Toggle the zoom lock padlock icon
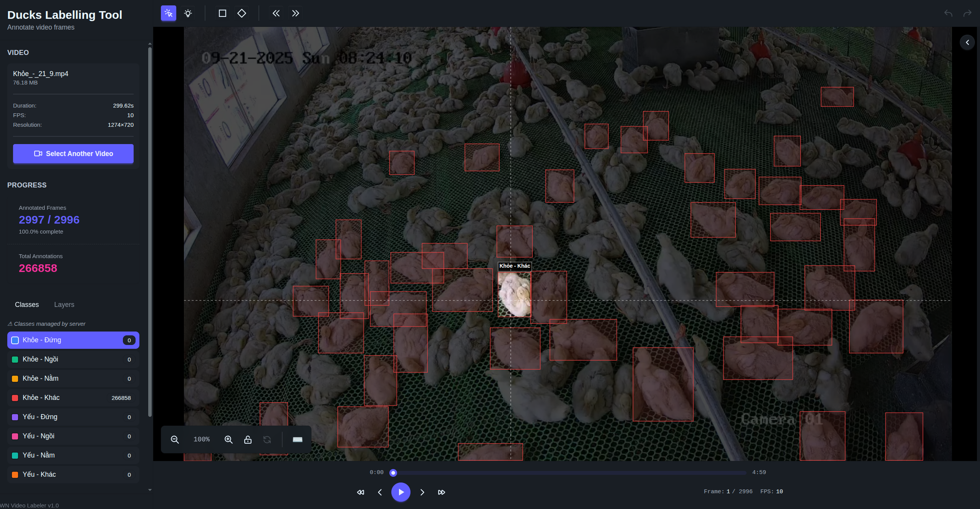This screenshot has width=980, height=509. (248, 439)
